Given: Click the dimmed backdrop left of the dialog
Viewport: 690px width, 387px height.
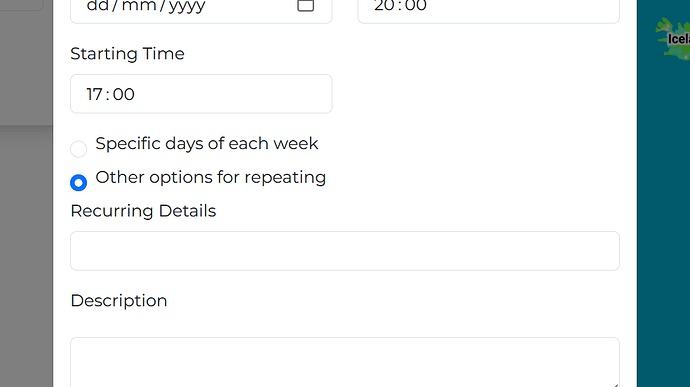Looking at the screenshot, I should pos(26,255).
